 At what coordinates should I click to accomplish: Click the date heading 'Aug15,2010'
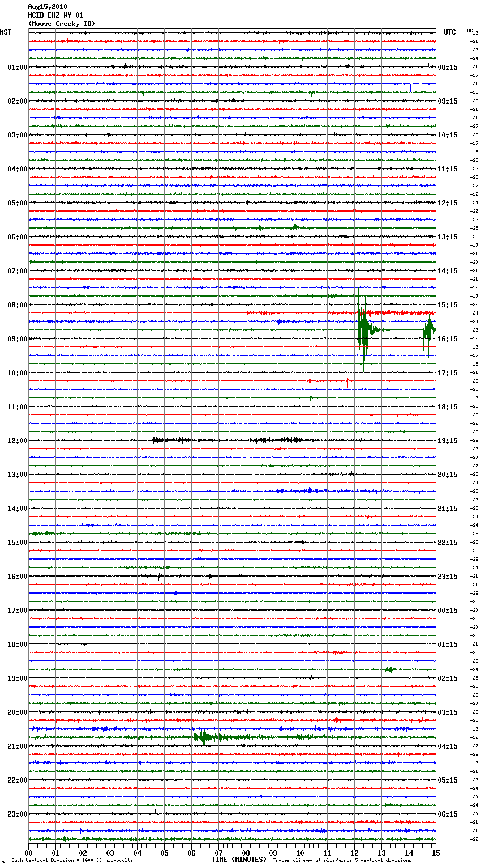coord(48,7)
